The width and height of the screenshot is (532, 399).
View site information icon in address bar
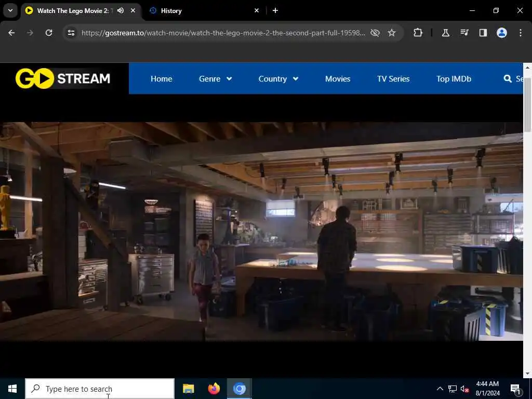point(71,33)
